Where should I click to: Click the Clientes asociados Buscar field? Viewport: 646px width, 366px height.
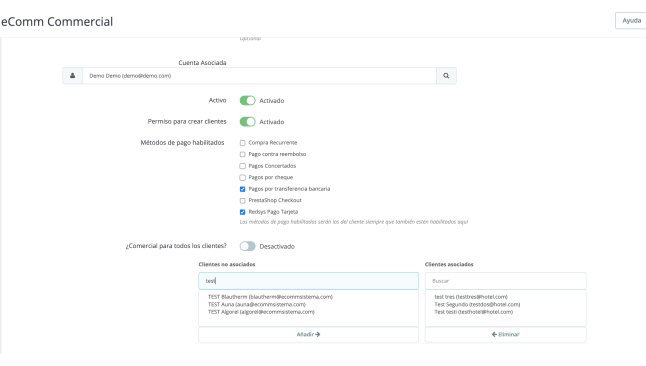click(506, 281)
